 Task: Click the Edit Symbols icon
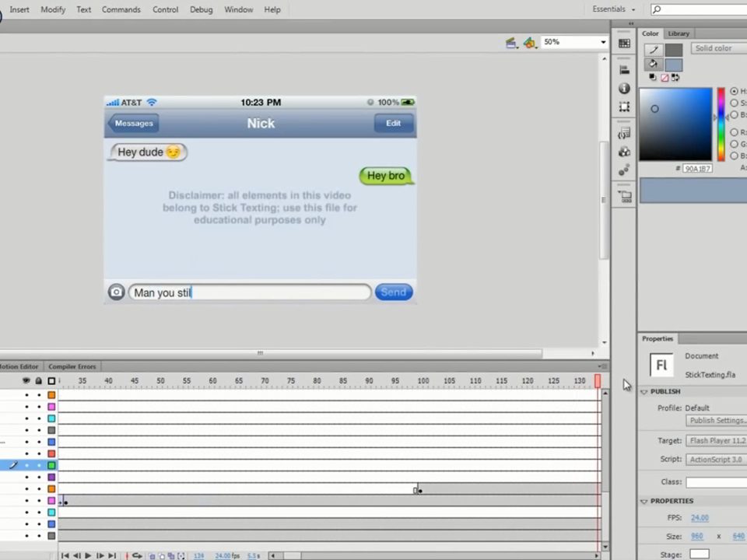pos(530,43)
